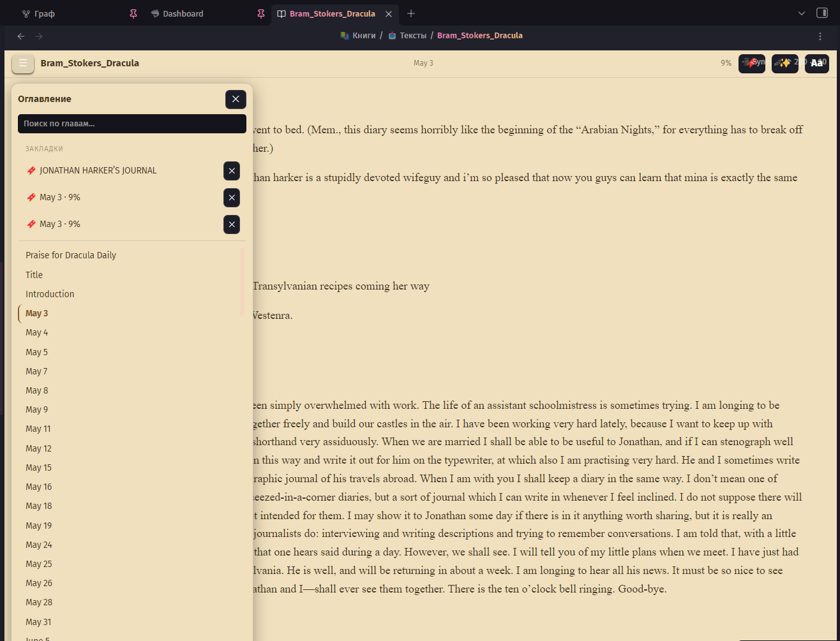Select the May 18 chapter
This screenshot has width=840, height=641.
(38, 506)
